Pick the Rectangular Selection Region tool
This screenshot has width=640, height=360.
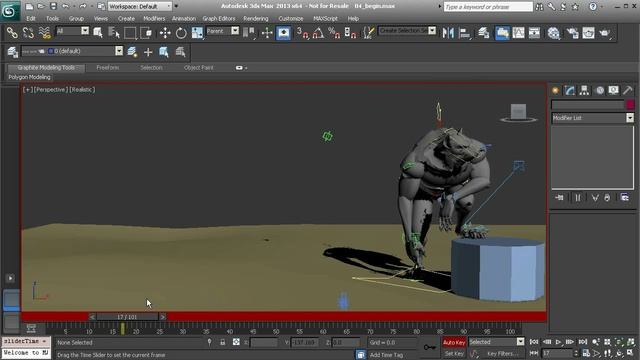130,33
